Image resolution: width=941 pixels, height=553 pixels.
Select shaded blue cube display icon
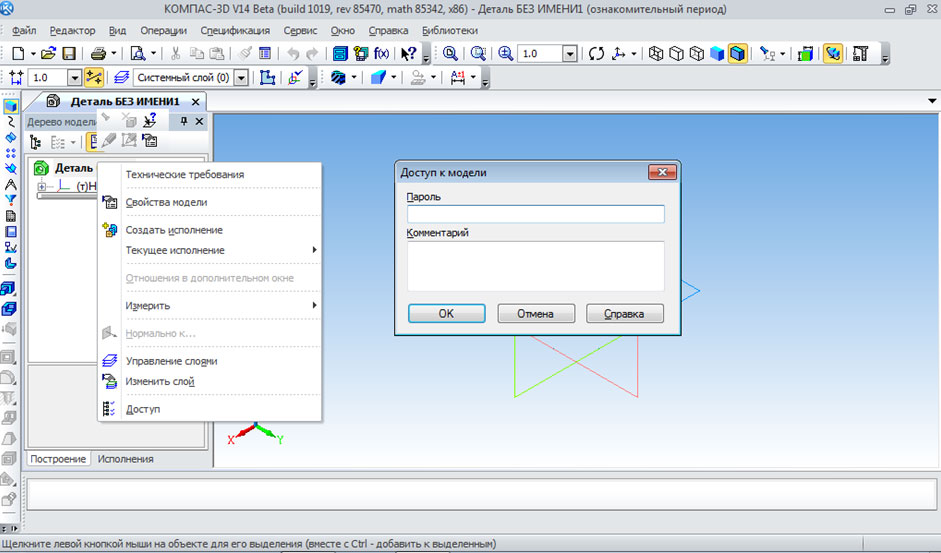tap(717, 53)
